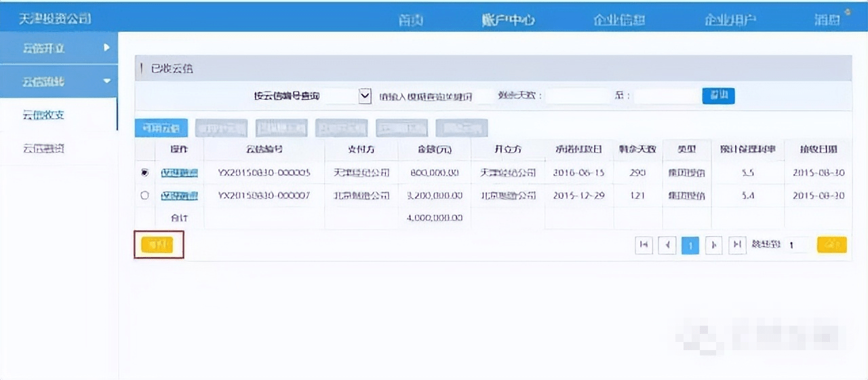The height and width of the screenshot is (380, 868).
Task: Click the yellow page jump button
Action: pos(831,245)
